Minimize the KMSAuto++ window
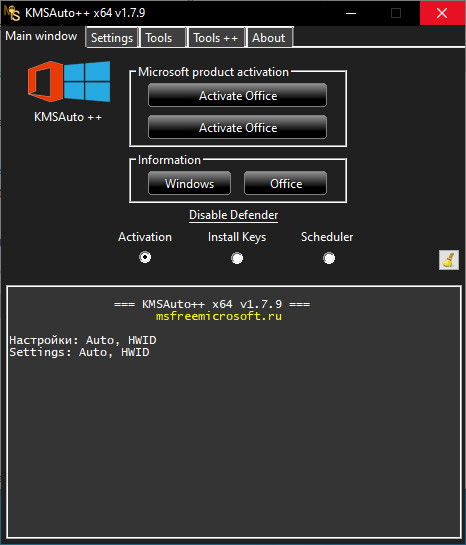This screenshot has height=545, width=466. [x=351, y=13]
